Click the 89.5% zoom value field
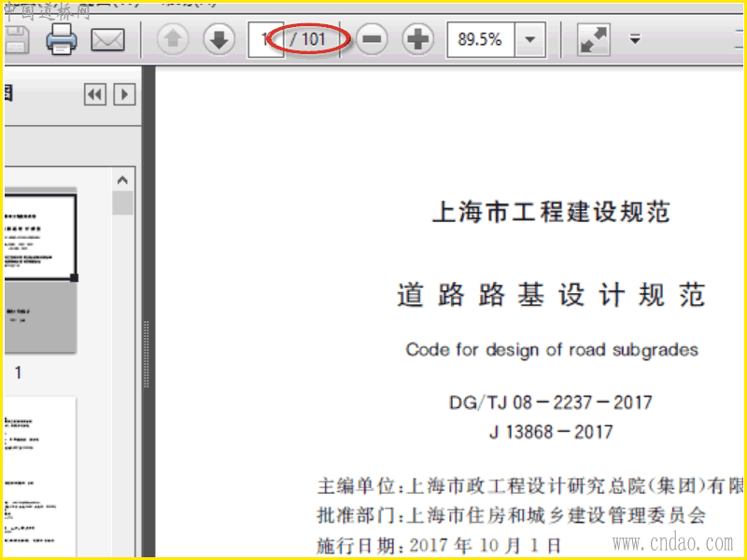 pos(480,39)
